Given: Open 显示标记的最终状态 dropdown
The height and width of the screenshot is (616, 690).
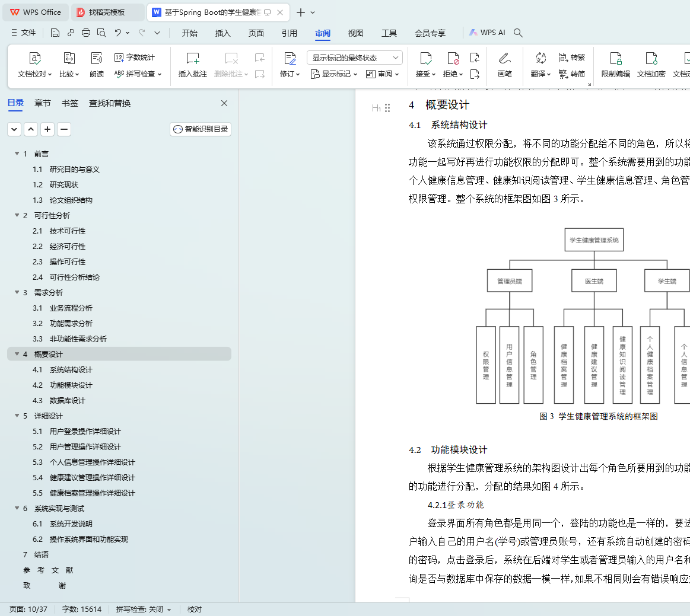Looking at the screenshot, I should click(355, 58).
